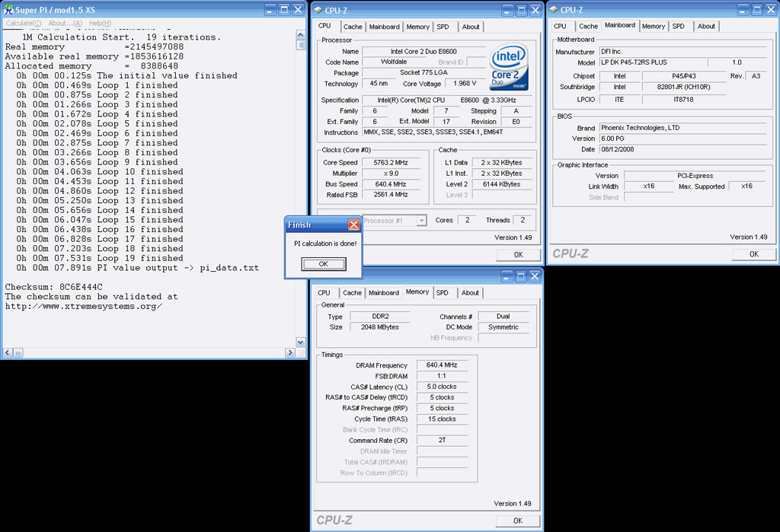Click the Cycle Time (tRAS) value 15 clocks
The height and width of the screenshot is (532, 780).
tap(442, 419)
